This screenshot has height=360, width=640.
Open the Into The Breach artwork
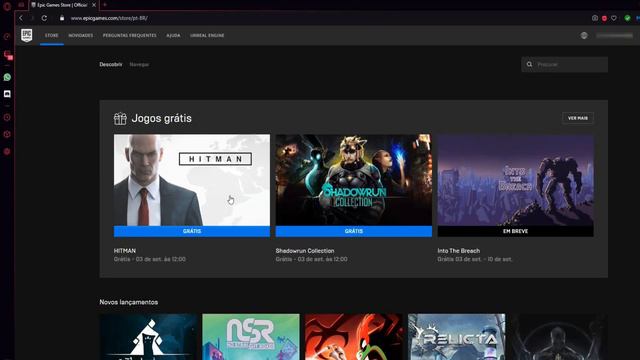(516, 180)
